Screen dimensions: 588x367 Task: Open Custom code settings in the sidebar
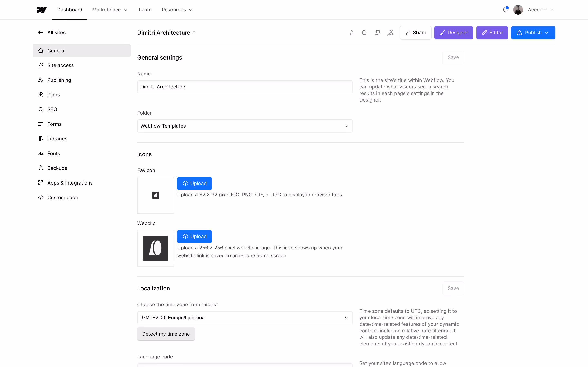pos(62,197)
